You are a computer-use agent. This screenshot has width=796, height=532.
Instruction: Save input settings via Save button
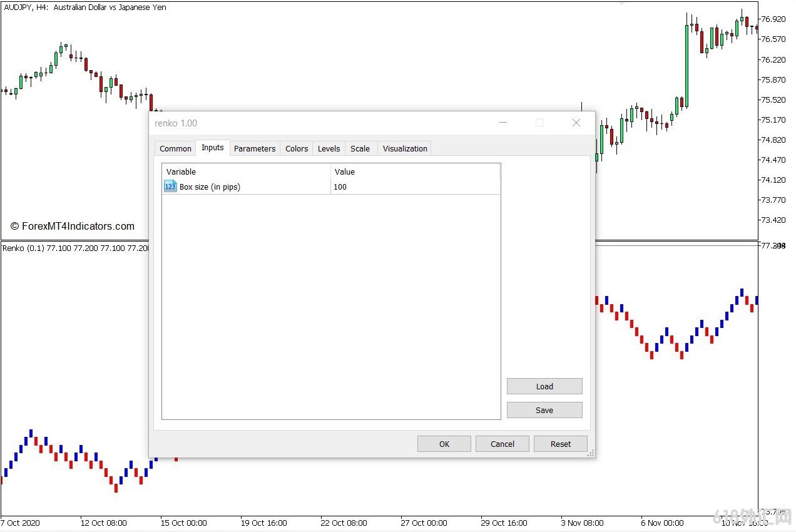point(544,410)
